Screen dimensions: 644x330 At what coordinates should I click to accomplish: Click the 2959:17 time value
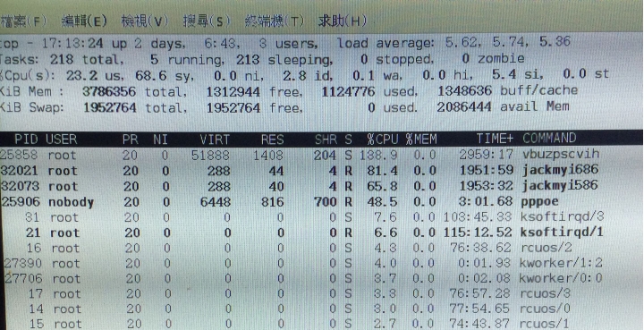487,155
